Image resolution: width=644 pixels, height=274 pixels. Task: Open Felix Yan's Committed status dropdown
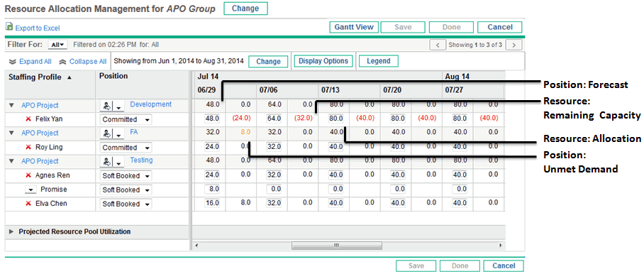pos(126,119)
